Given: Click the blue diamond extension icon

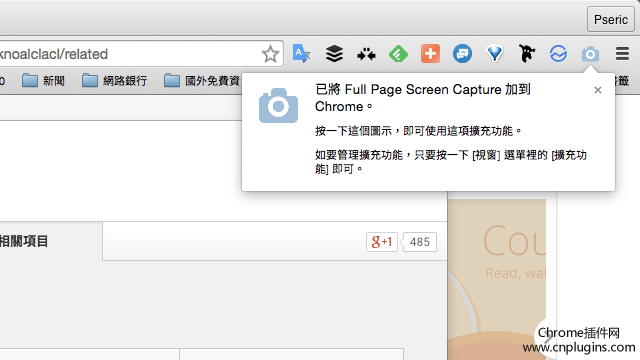Looking at the screenshot, I should click(495, 53).
